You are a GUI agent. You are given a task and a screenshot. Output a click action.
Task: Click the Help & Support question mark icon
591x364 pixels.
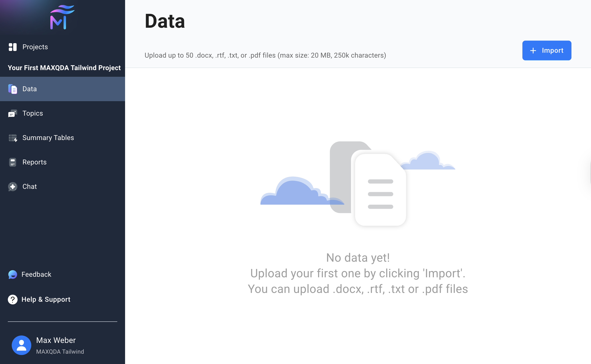point(13,300)
